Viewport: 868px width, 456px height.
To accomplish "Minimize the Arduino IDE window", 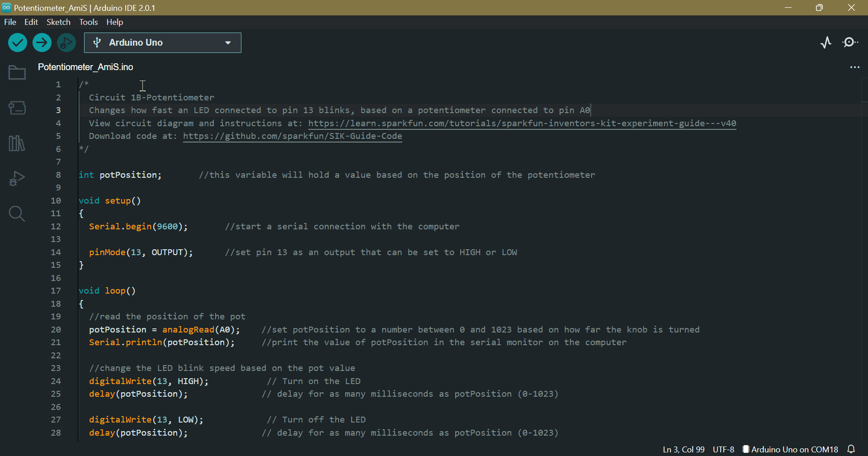I will 788,8.
